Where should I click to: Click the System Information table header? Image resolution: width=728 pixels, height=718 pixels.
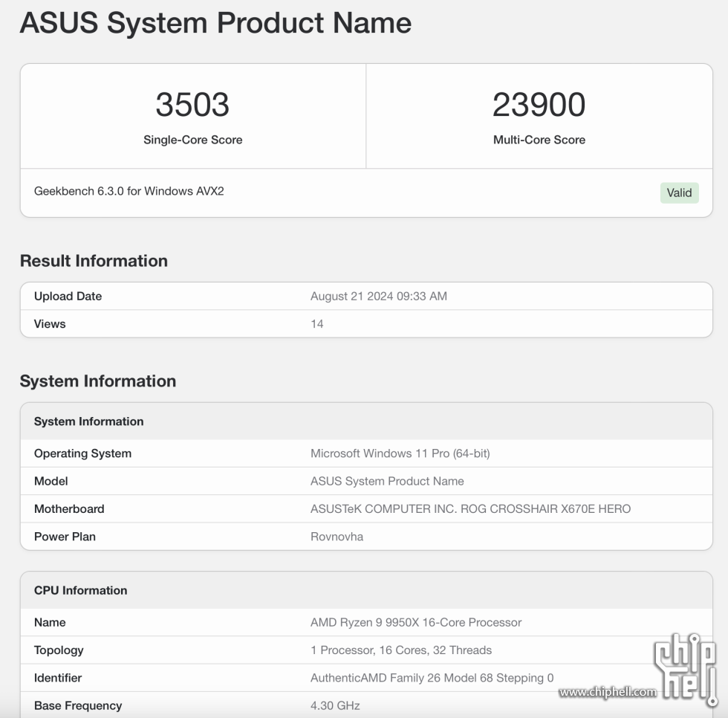tap(88, 421)
